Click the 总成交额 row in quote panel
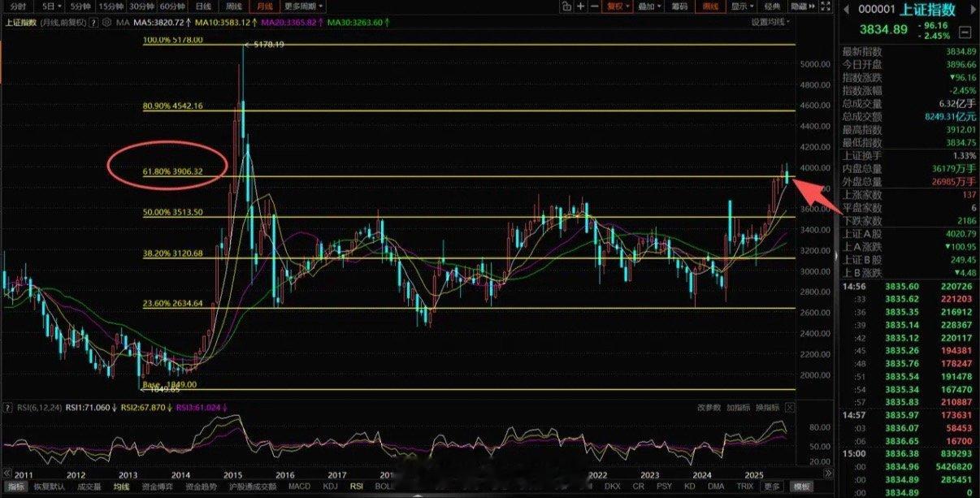Image resolution: width=980 pixels, height=498 pixels. click(x=908, y=116)
